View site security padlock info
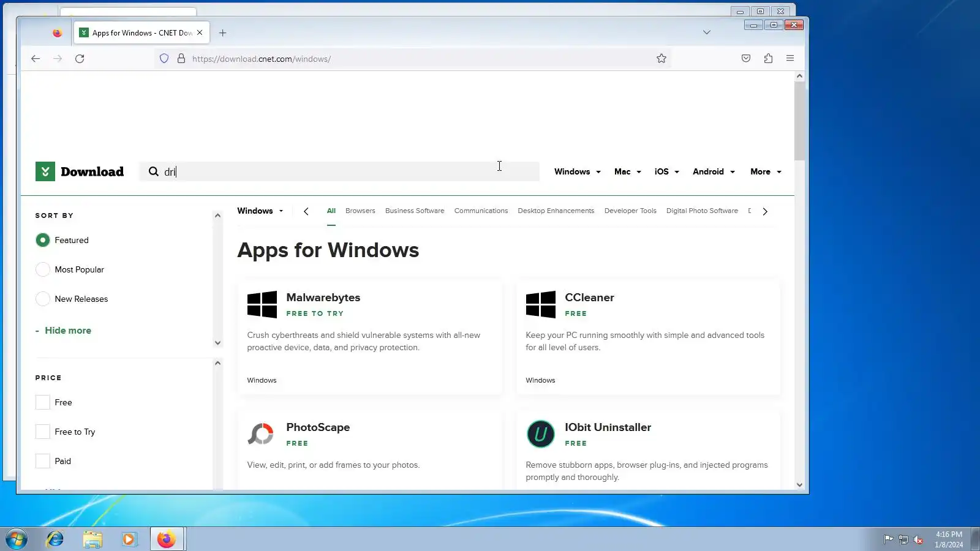This screenshot has width=980, height=551. 181,59
